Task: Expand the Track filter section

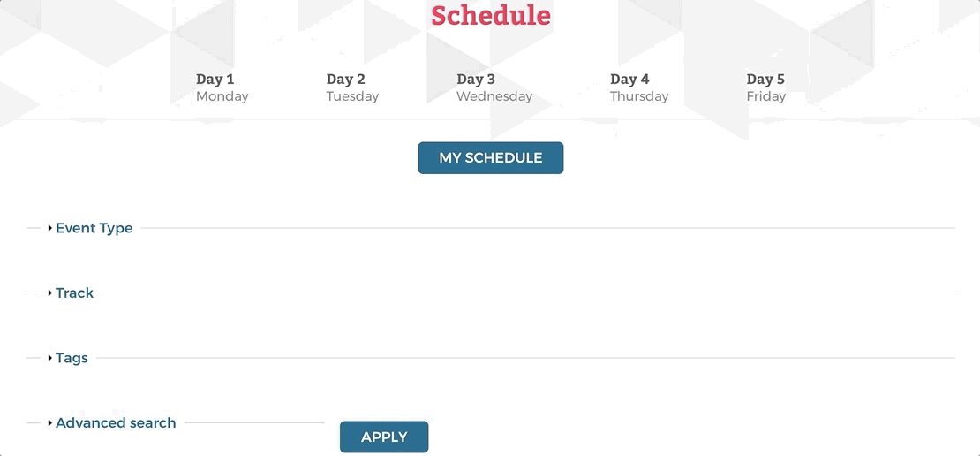Action: click(x=75, y=293)
